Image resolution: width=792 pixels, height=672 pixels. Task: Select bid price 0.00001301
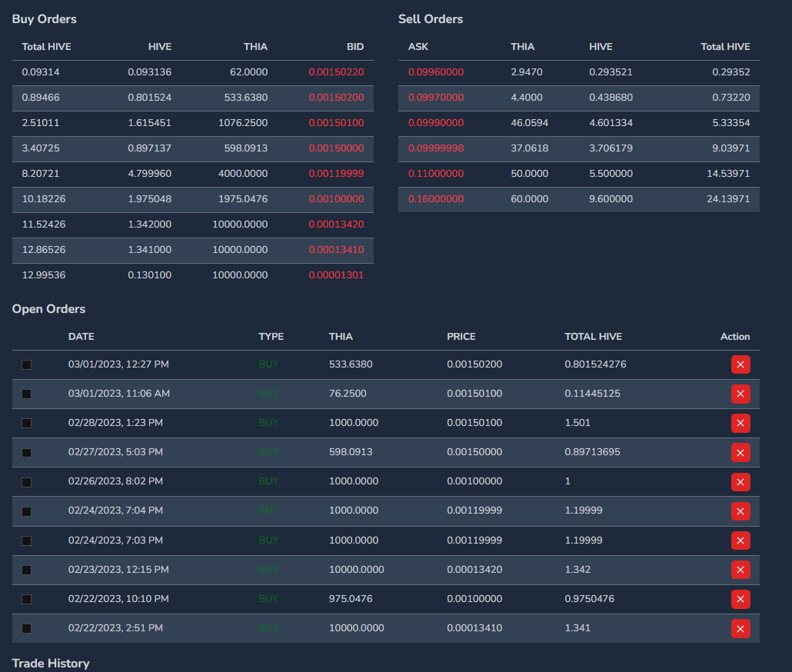click(336, 275)
